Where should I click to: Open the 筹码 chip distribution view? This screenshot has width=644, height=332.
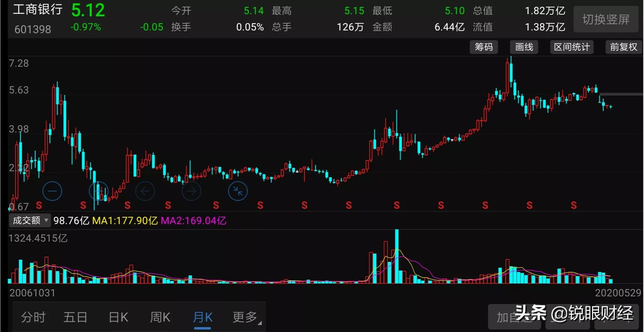click(484, 47)
